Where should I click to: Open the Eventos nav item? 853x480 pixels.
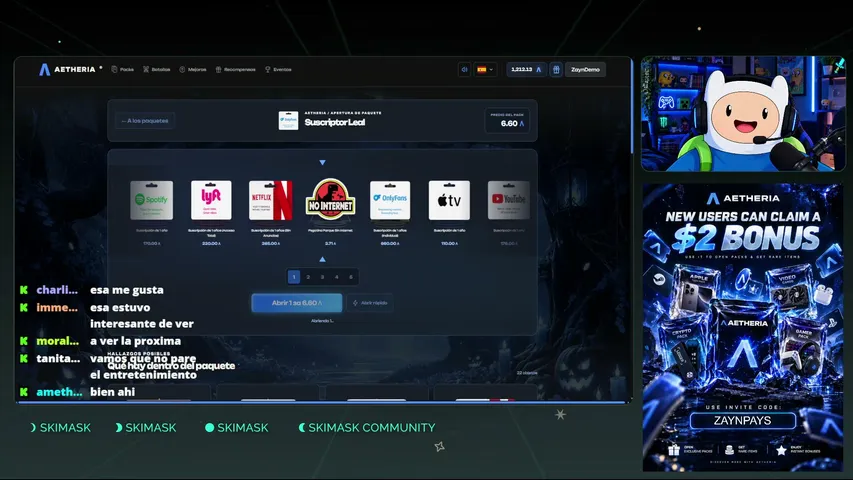point(278,70)
